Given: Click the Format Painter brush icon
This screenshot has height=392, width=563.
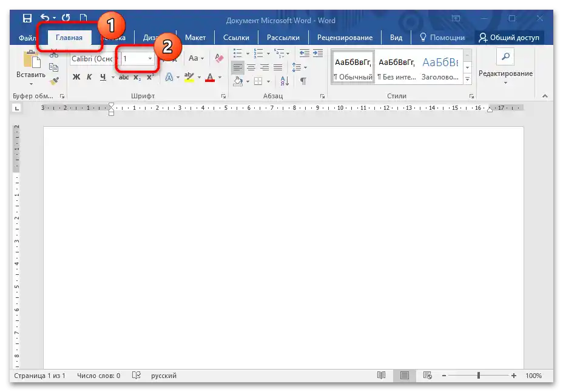Looking at the screenshot, I should coord(54,80).
